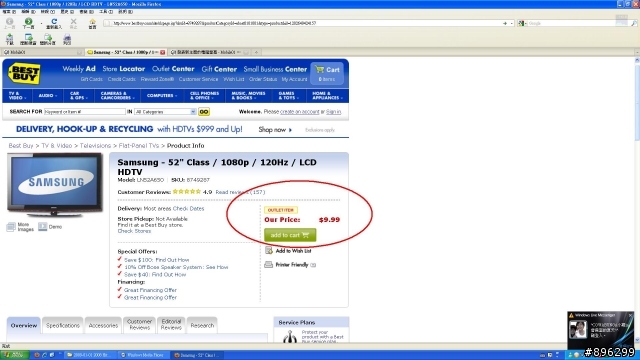This screenshot has height=360, width=640.
Task: Click the keyword search input field
Action: pos(84,112)
